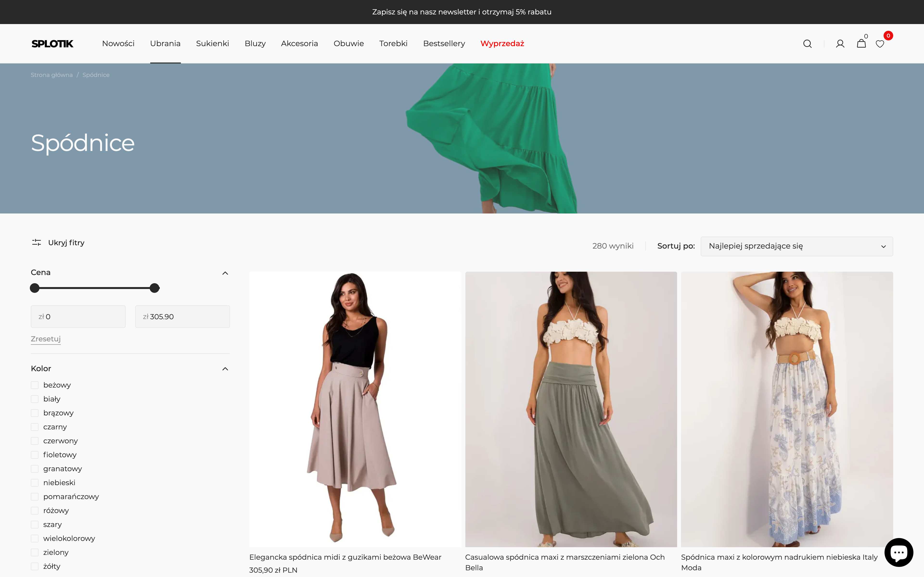Open the Sukienki menu item
This screenshot has height=577, width=924.
tap(212, 44)
